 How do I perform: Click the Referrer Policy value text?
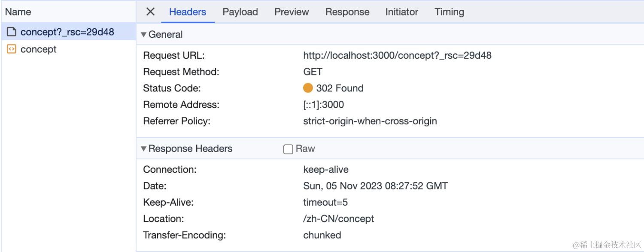point(370,121)
